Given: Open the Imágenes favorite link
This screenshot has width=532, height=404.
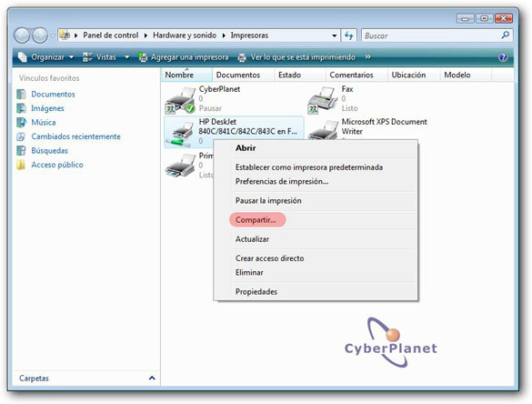Looking at the screenshot, I should 47,108.
